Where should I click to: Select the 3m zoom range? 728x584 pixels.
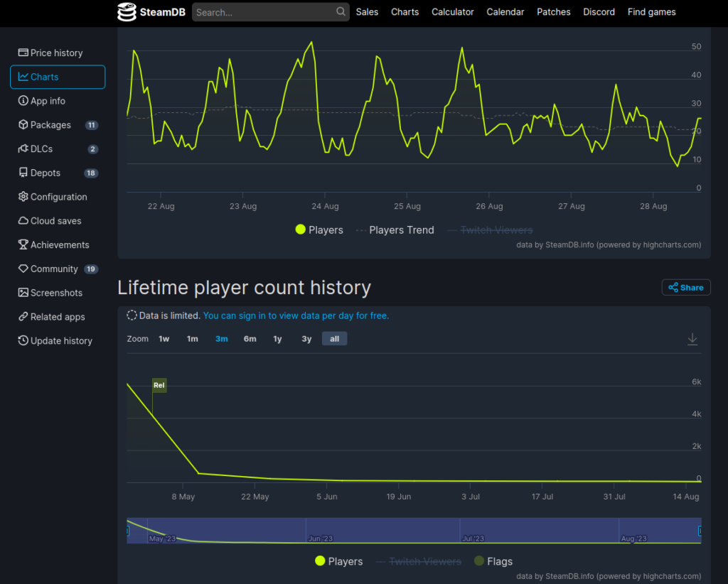[222, 339]
